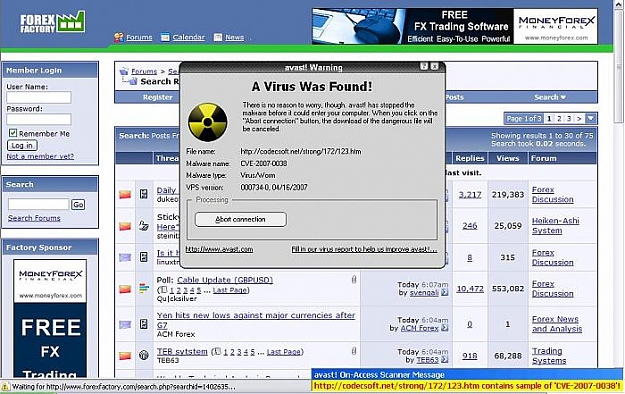Click the envelope icon on Cable Update row

point(125,289)
